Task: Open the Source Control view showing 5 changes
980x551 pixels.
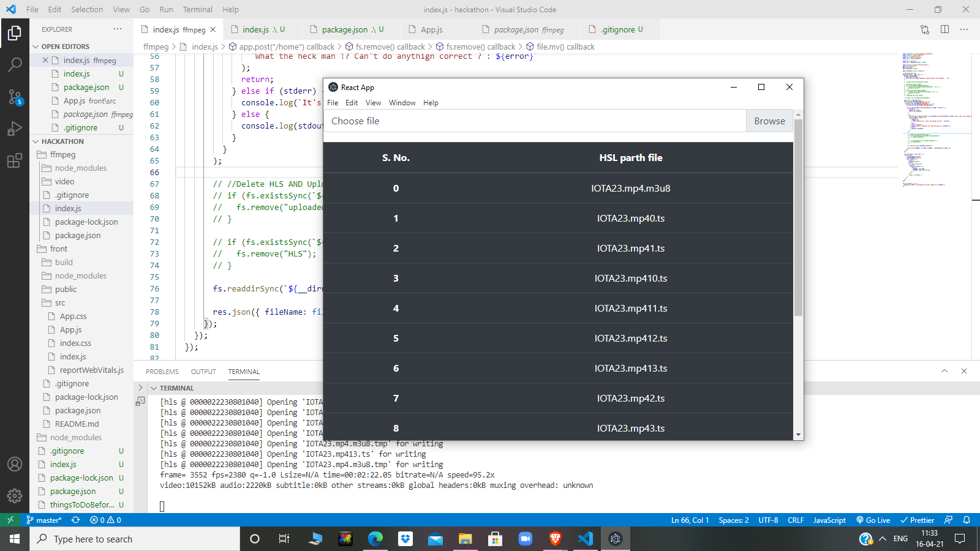Action: [15, 96]
